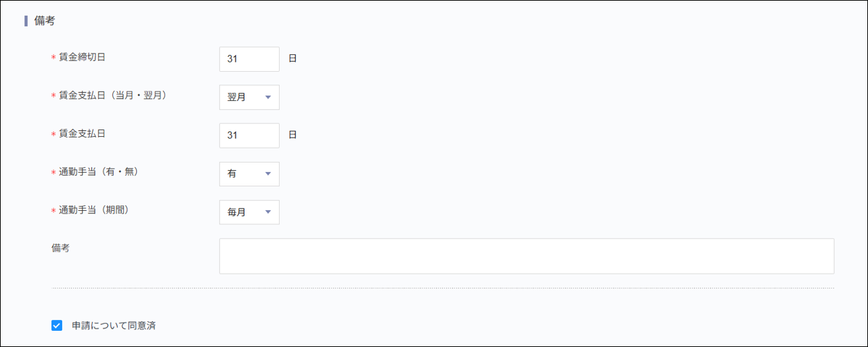Click inside the large 備考 text area
The image size is (868, 347).
526,256
